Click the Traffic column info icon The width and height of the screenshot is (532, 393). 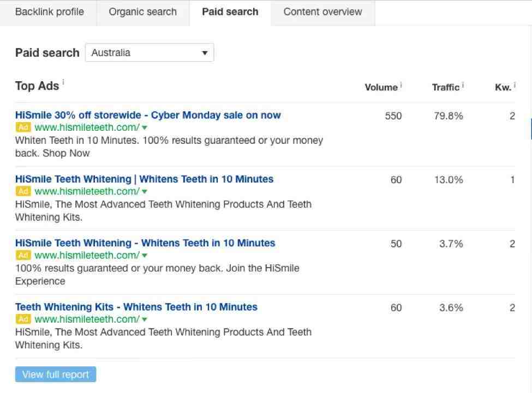pyautogui.click(x=463, y=84)
